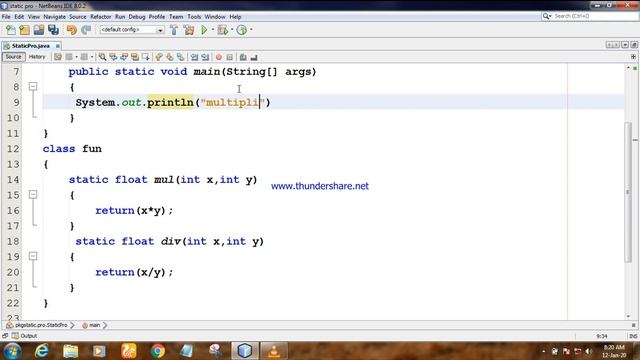Open Debug Project dropdown arrow

(x=232, y=30)
